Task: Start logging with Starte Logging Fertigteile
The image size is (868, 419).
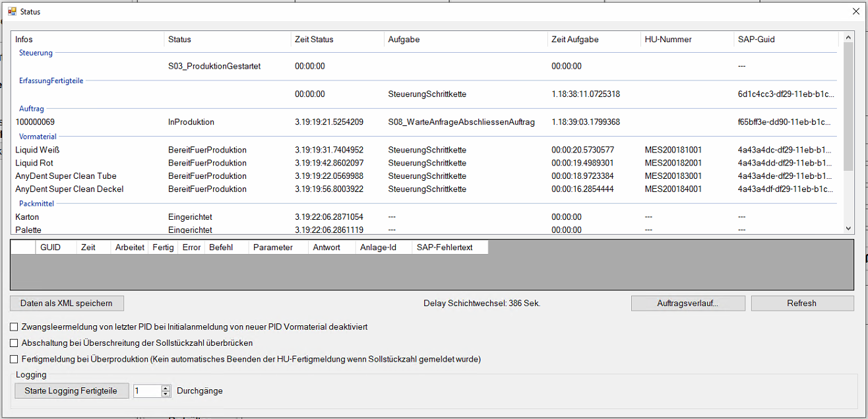Action: click(x=71, y=391)
